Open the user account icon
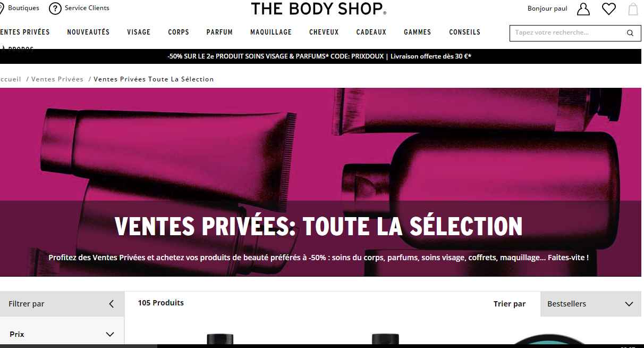The image size is (644, 348). (583, 9)
